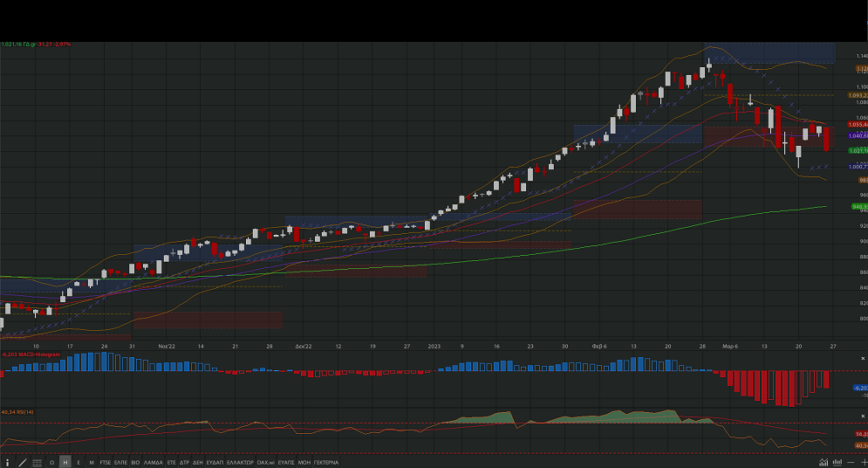
Task: Select the 1.055 red price tag
Action: (x=858, y=125)
